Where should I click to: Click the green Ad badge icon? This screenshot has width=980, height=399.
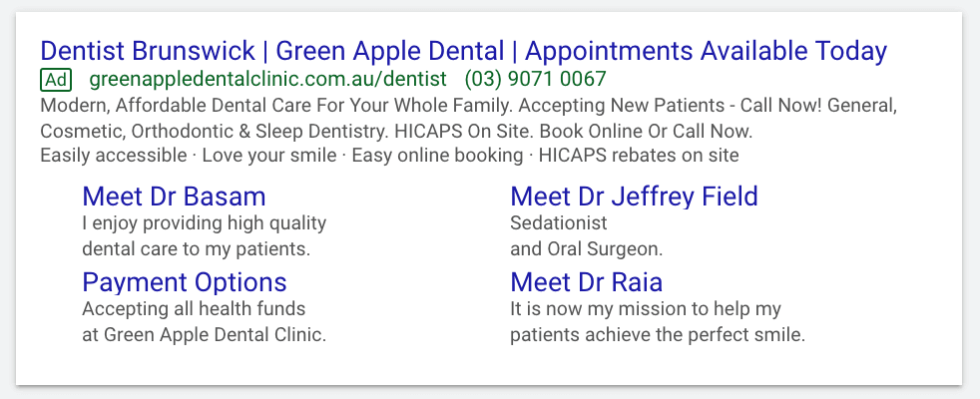tap(56, 80)
